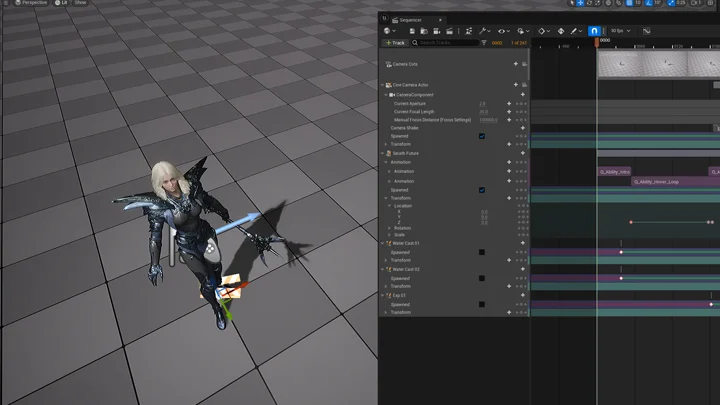Screen dimensions: 720x405
Task: Click the render movie clapperboard icon
Action: (450, 31)
